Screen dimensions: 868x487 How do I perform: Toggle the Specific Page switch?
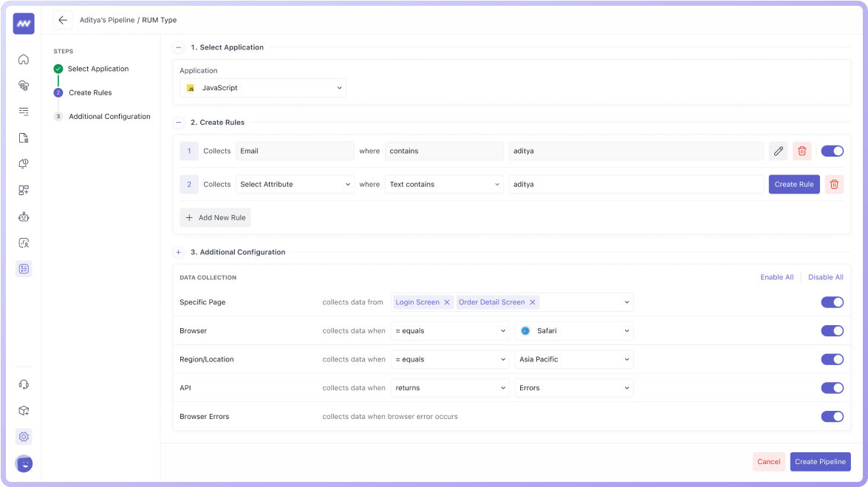832,302
